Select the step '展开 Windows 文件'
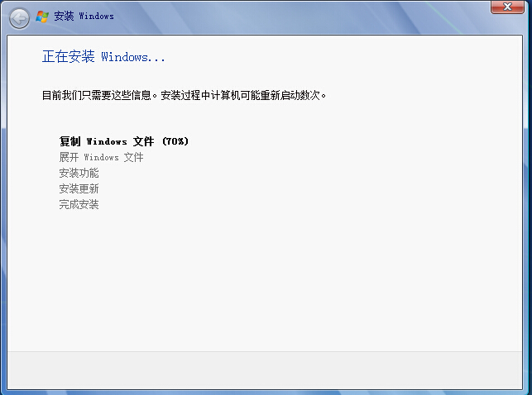The image size is (532, 395). coord(101,157)
